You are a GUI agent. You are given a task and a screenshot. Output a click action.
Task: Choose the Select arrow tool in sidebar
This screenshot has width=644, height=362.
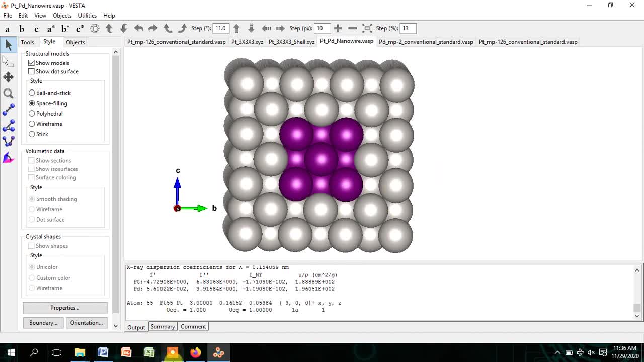(8, 45)
